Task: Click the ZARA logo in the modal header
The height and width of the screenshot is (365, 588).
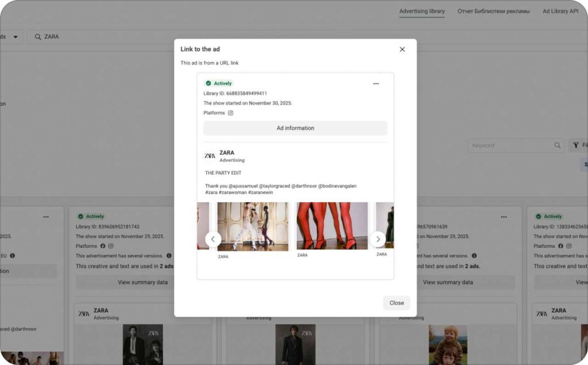Action: coord(210,156)
